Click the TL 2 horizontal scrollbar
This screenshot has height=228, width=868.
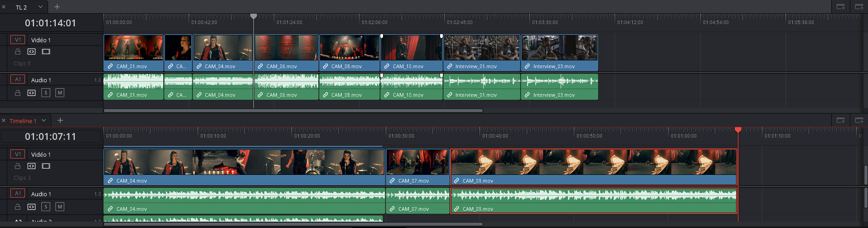tap(293, 110)
